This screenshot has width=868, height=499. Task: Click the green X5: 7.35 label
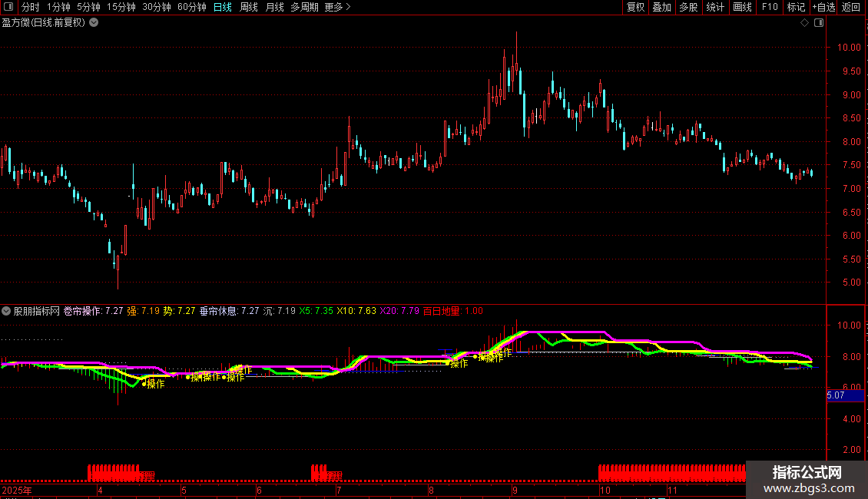316,311
